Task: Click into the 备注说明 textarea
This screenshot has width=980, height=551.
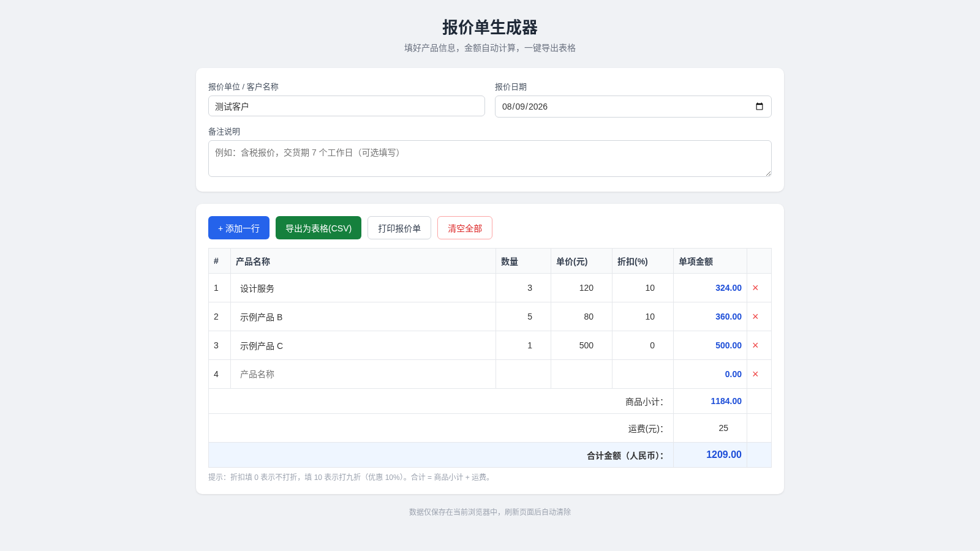Action: pos(490,159)
